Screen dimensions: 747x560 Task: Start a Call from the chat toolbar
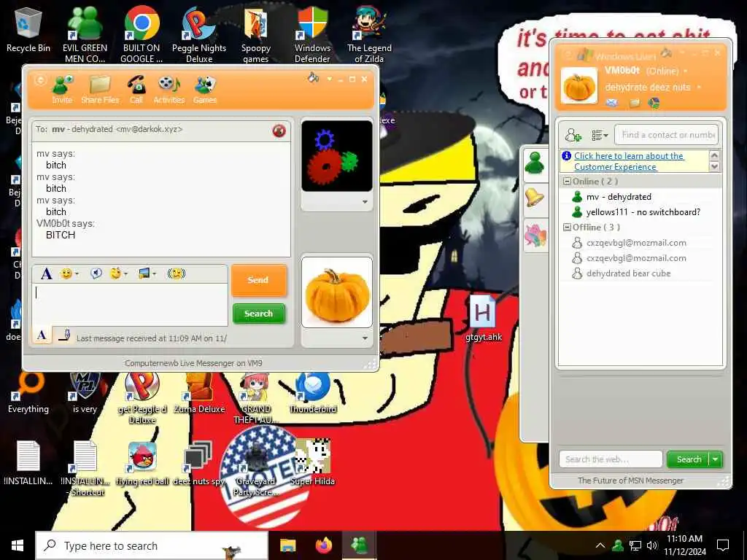point(136,89)
